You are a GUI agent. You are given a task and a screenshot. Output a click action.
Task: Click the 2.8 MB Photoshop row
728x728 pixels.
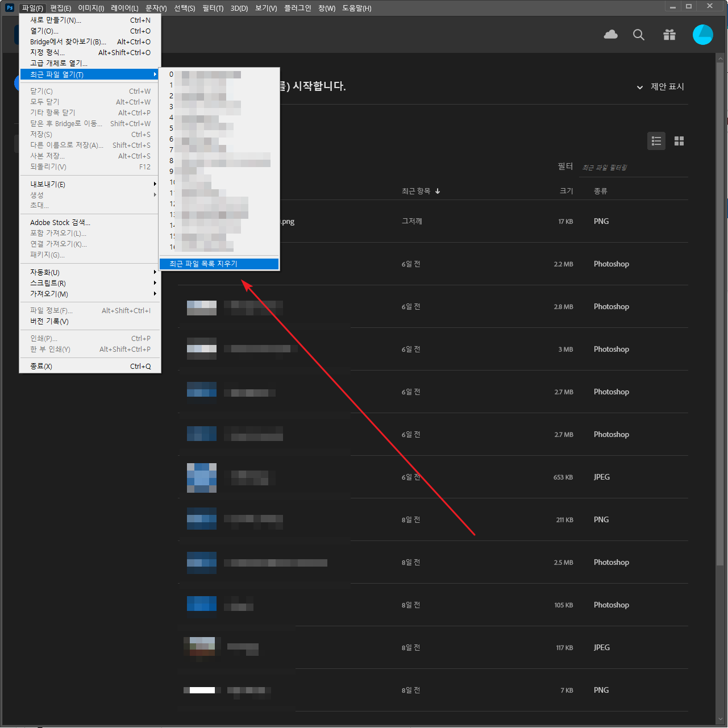(x=432, y=306)
